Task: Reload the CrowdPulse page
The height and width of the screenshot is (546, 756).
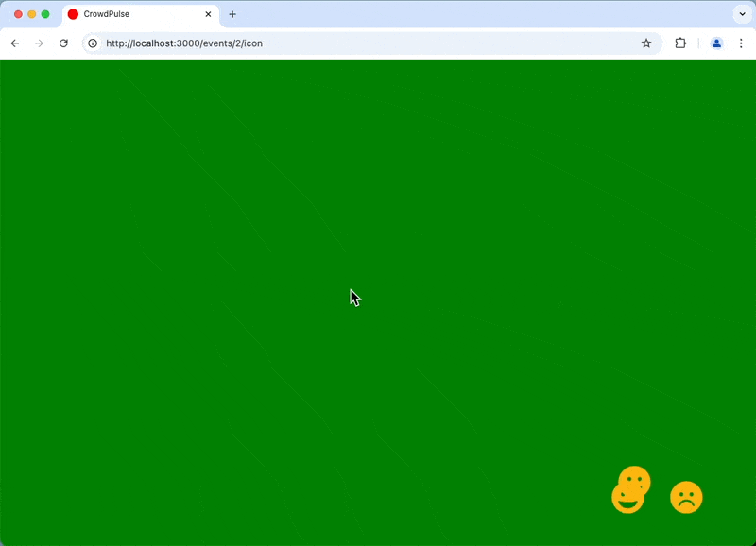Action: pos(63,43)
